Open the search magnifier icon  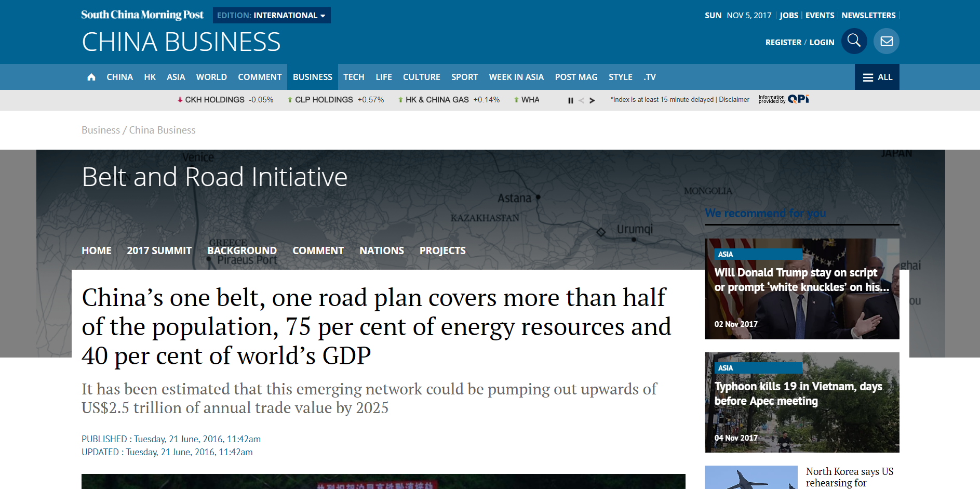point(854,41)
